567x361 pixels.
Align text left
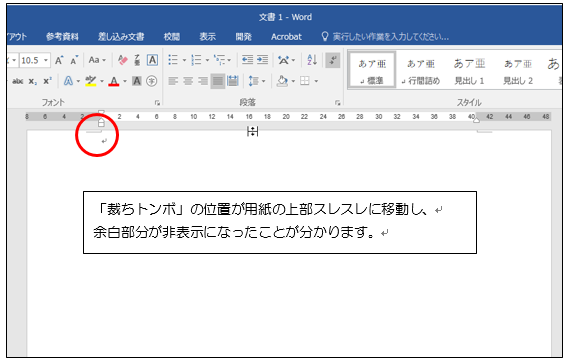click(x=173, y=81)
